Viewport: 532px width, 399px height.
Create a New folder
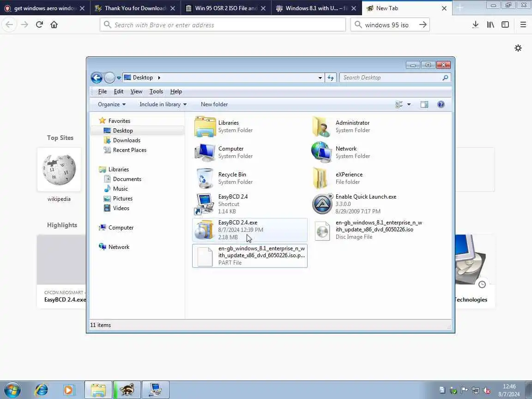(x=214, y=104)
